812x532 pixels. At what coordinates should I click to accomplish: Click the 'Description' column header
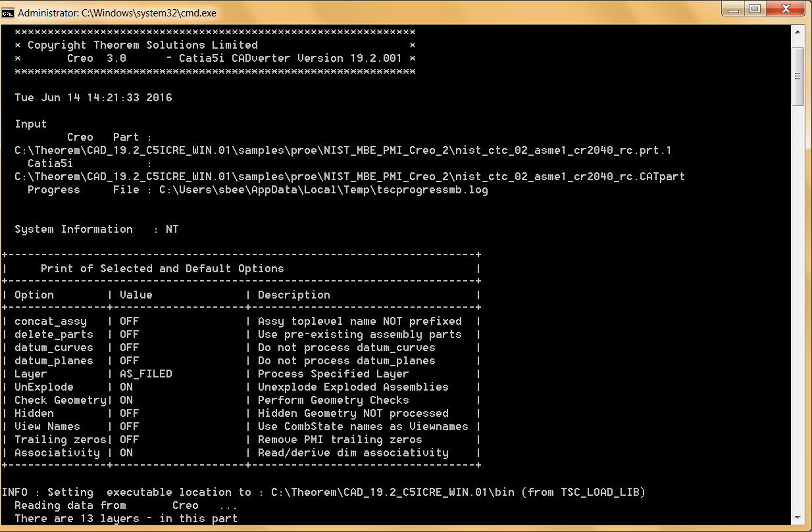click(294, 295)
